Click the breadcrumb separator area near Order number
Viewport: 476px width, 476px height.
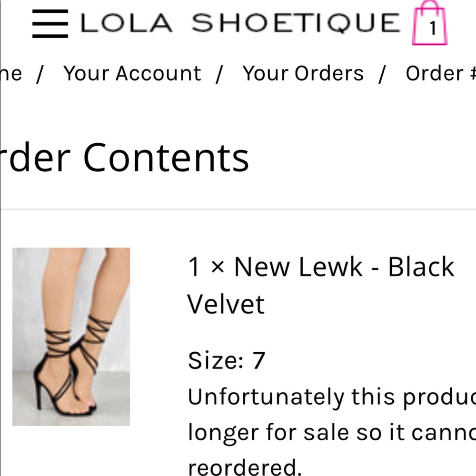coord(384,73)
